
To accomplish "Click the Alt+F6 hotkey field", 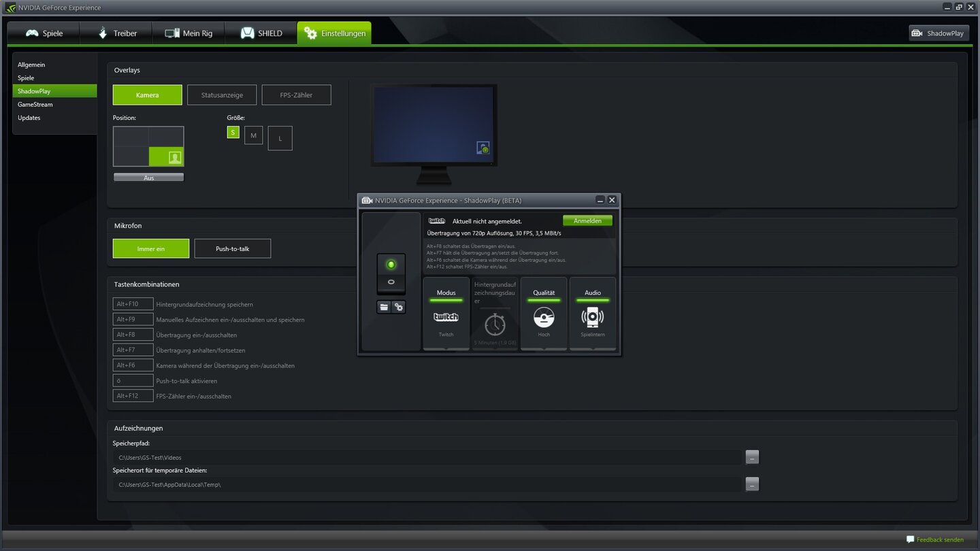I will (133, 365).
